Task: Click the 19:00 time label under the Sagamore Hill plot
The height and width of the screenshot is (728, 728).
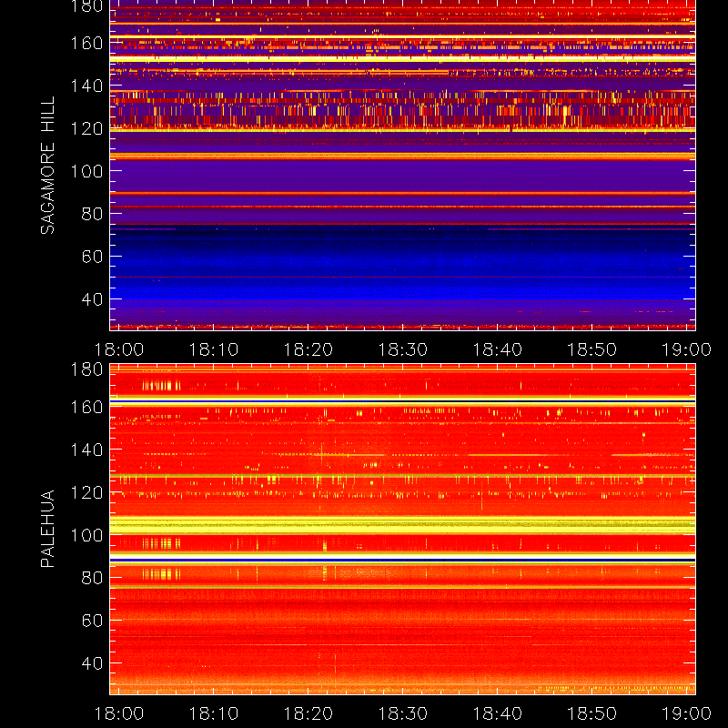Action: [686, 349]
